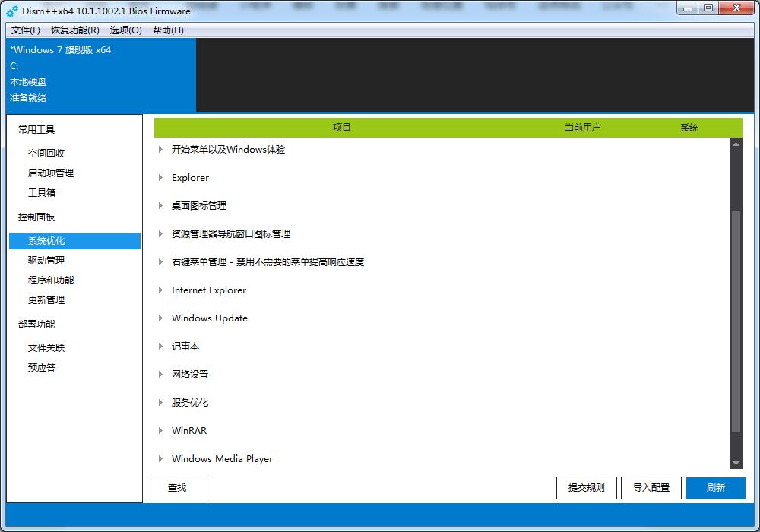Click the 提交规则 button
This screenshot has width=760, height=532.
[587, 487]
